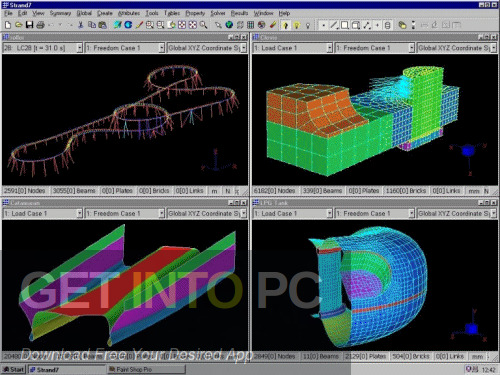Toggle plate selection (square button)
Viewport: 500px width, 375px height.
345,25
